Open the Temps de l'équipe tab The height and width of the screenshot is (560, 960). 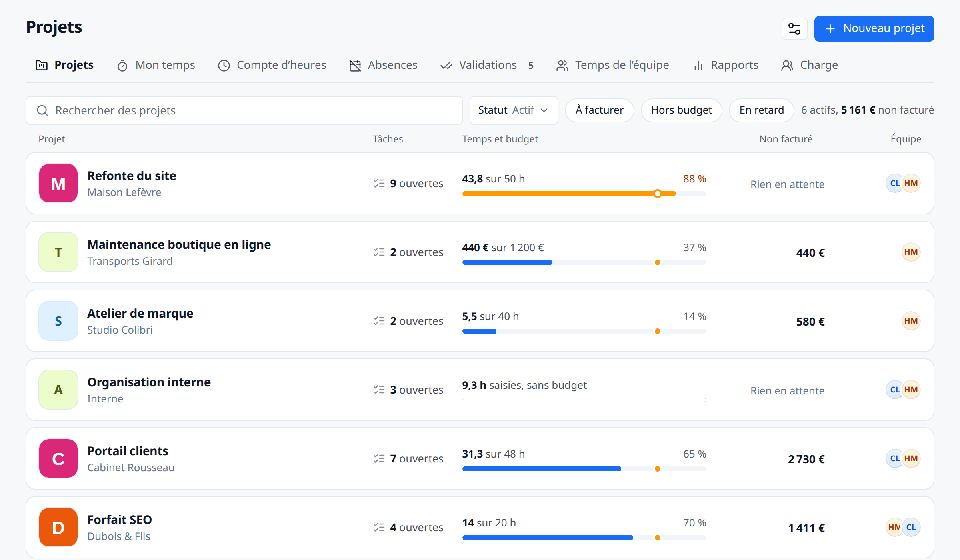point(612,65)
